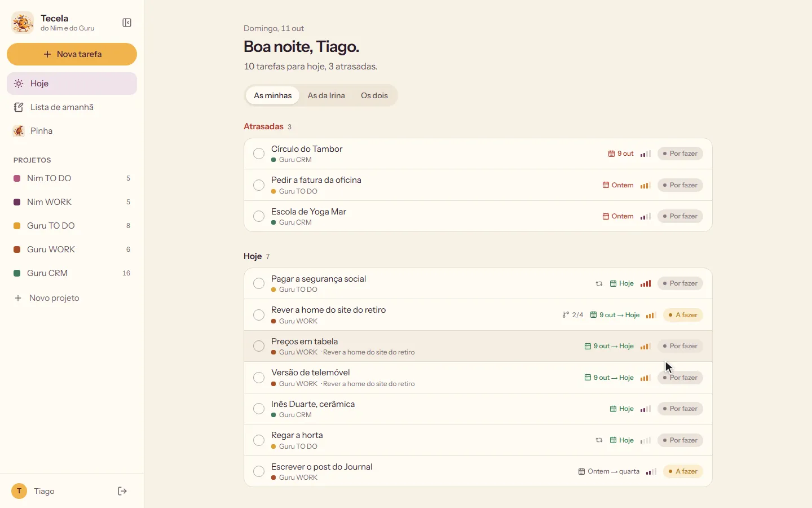812x508 pixels.
Task: Click the orange Guru TO DO color swatch
Action: (17, 226)
